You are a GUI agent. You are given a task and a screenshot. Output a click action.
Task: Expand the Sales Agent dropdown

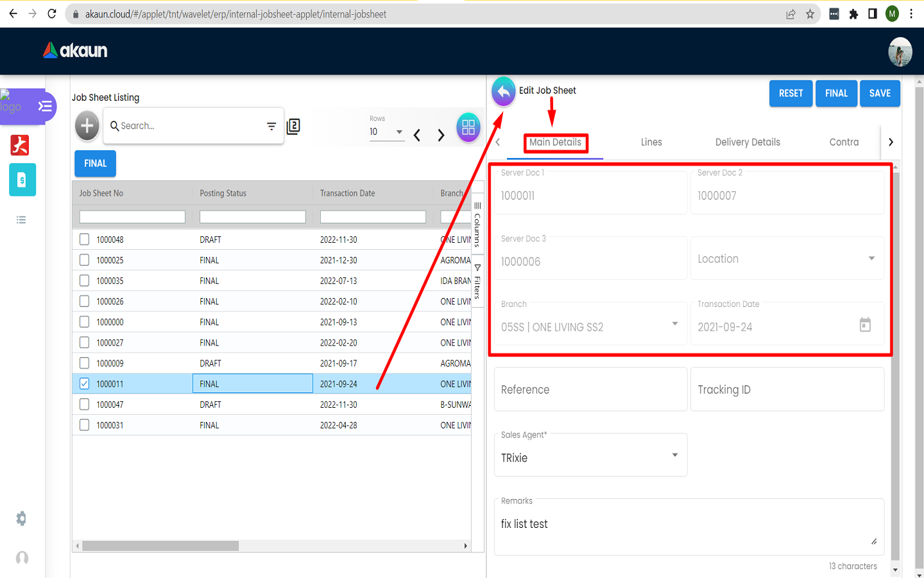click(674, 455)
